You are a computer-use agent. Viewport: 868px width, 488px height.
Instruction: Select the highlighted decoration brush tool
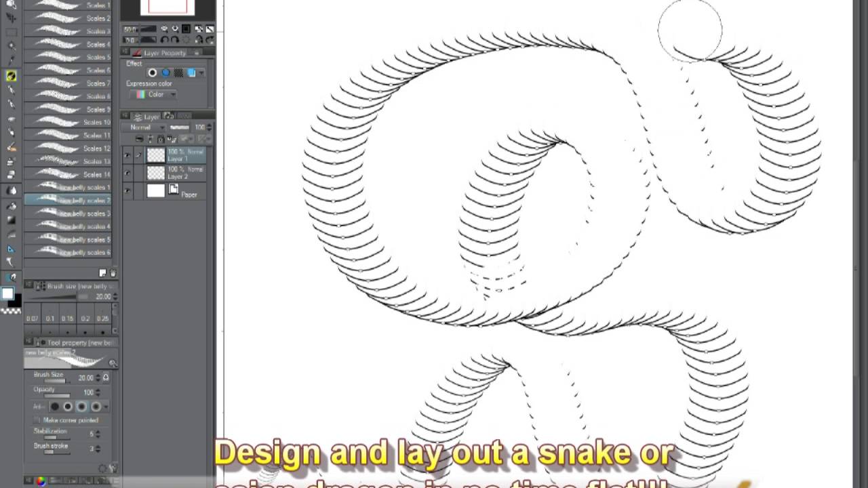[x=11, y=76]
